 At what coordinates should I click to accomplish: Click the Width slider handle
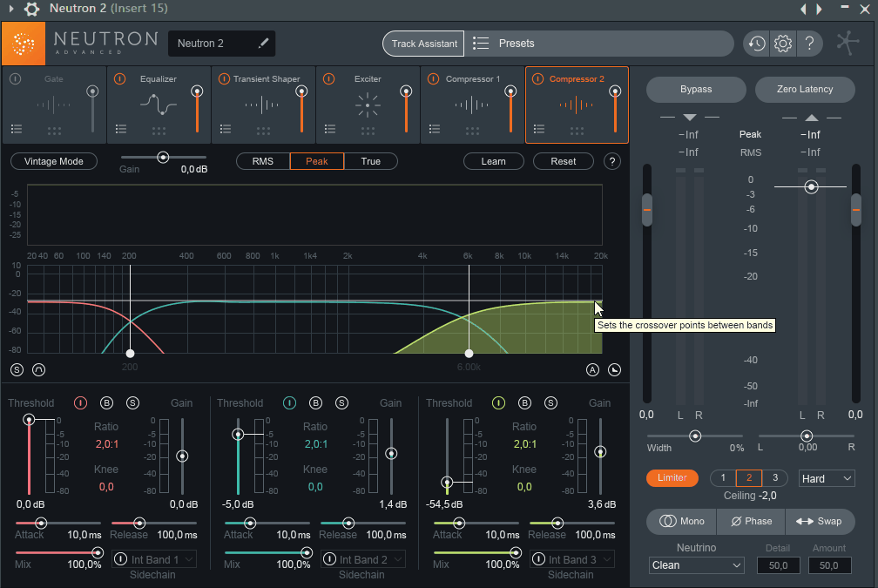(695, 436)
